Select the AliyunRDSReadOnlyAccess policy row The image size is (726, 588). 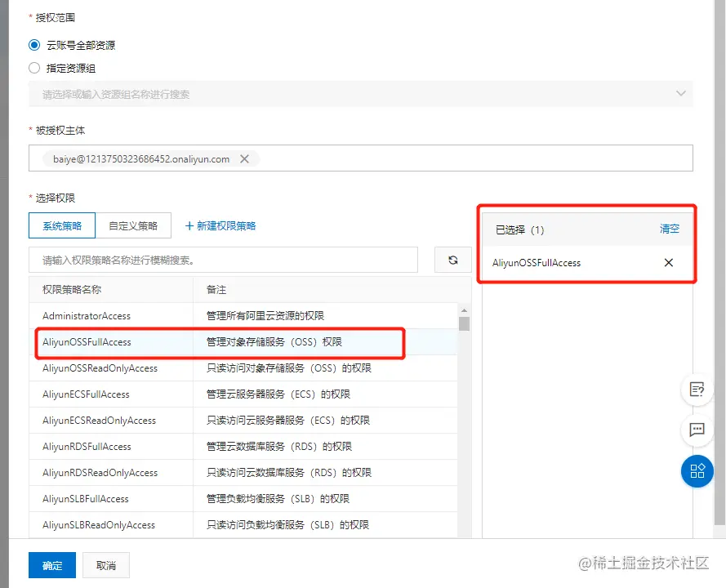point(243,473)
